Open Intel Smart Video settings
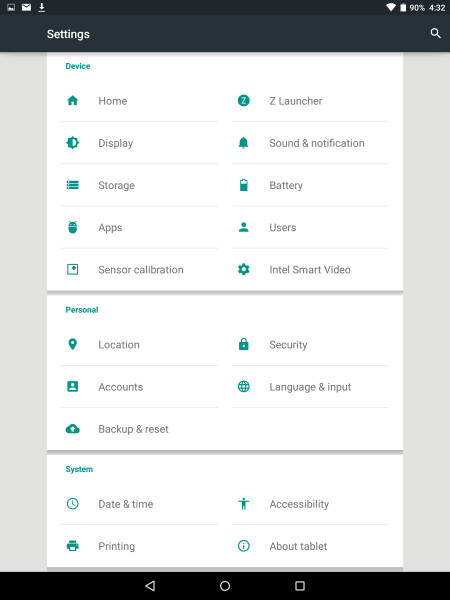Image resolution: width=450 pixels, height=600 pixels. coord(310,269)
